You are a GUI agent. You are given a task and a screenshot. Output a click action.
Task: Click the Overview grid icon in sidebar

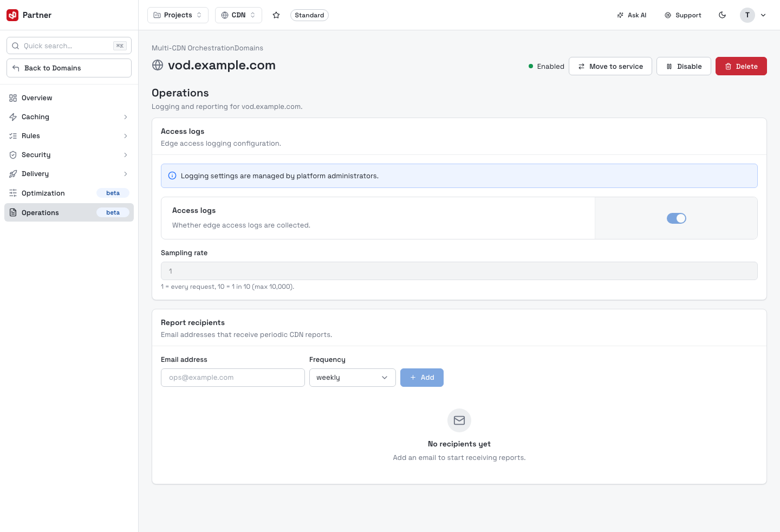13,98
